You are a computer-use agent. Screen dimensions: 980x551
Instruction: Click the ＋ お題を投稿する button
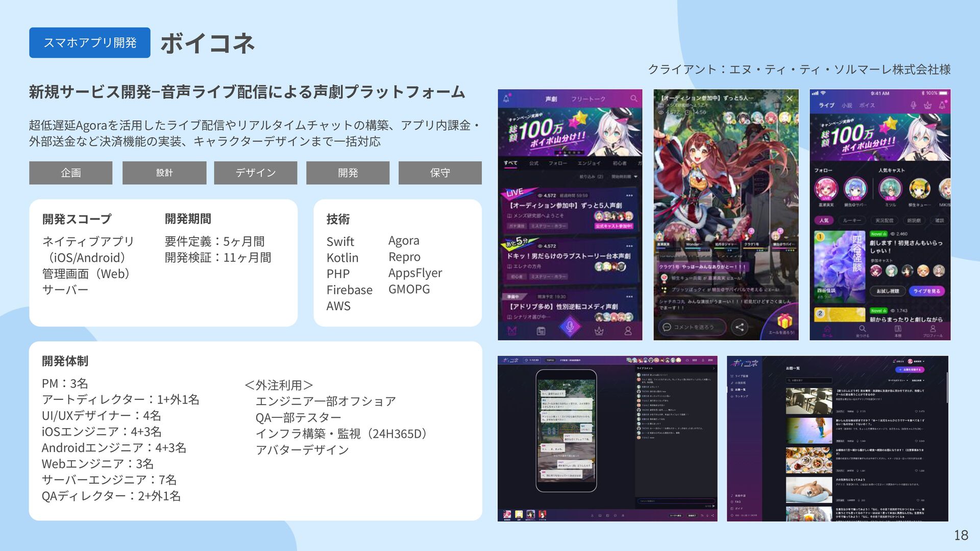(910, 369)
